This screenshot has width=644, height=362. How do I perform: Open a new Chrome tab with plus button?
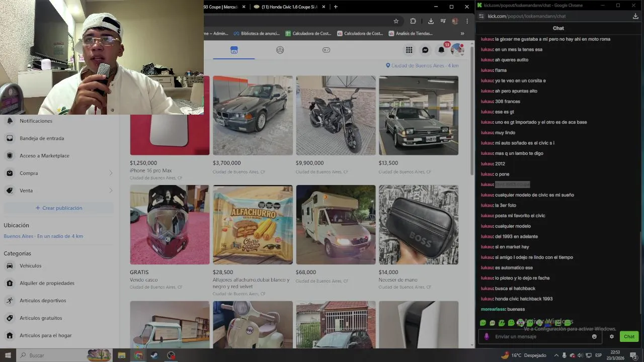tap(336, 7)
